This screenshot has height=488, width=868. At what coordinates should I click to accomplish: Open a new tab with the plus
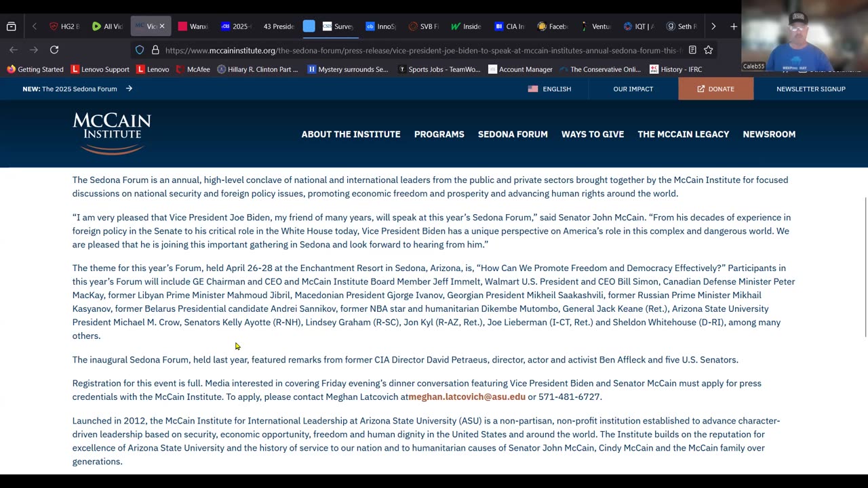(734, 26)
